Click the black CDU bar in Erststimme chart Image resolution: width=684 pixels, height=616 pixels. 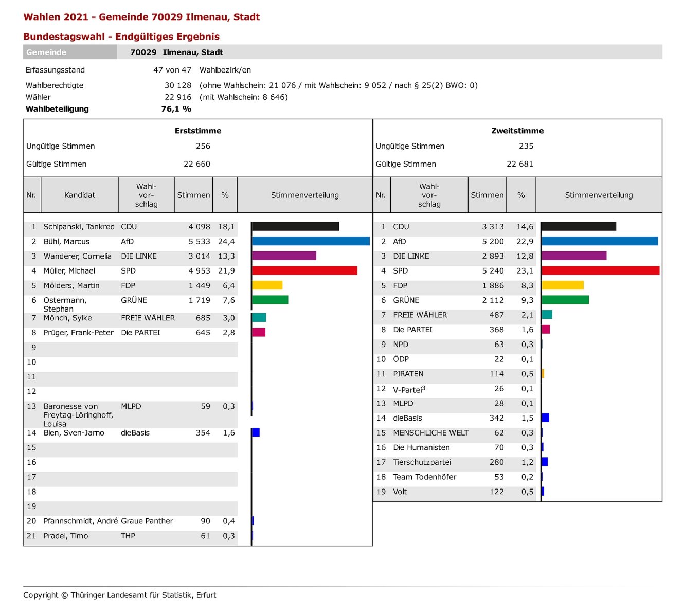click(295, 226)
